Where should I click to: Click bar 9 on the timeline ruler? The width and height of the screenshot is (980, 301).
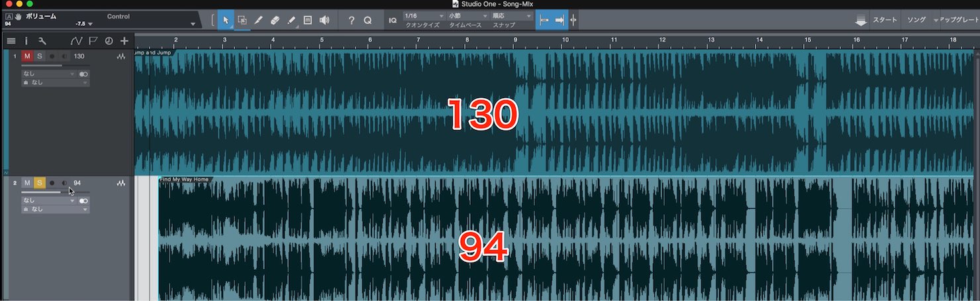coord(516,40)
